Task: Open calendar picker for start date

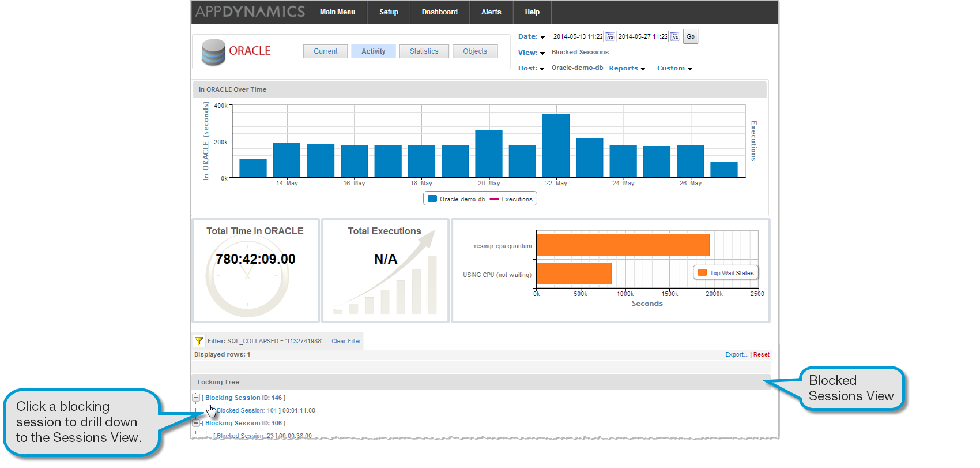Action: point(609,36)
